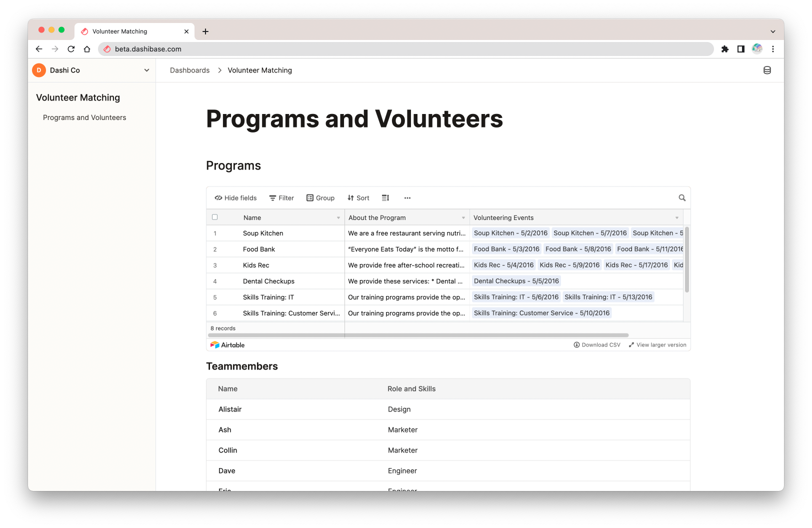
Task: Click Kids Rec - 5/9/2016 event tag
Action: tap(569, 265)
